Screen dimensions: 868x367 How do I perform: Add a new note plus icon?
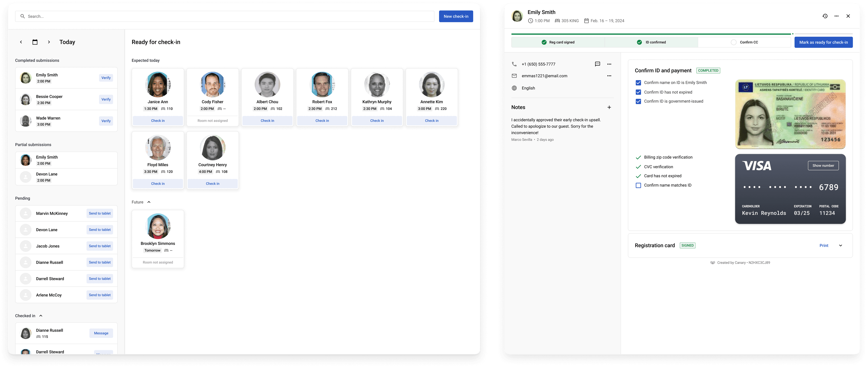coord(609,107)
